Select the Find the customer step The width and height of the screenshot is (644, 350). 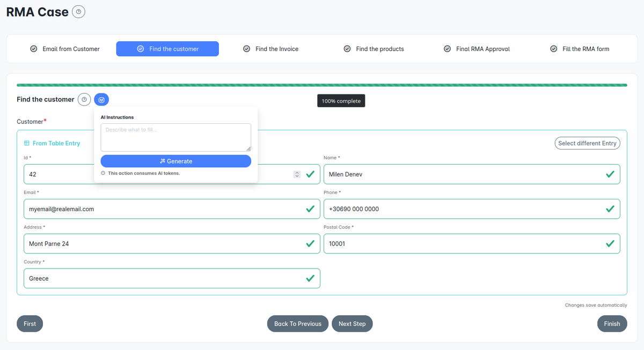(167, 49)
